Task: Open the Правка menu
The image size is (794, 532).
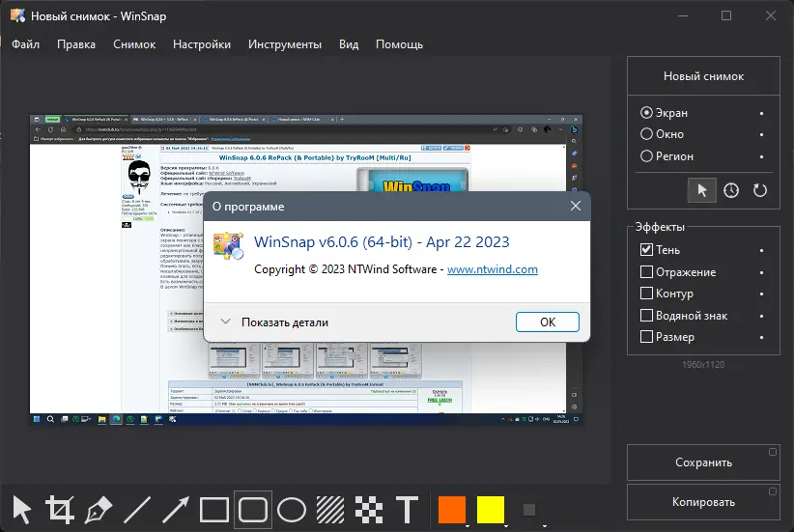Action: coord(76,44)
